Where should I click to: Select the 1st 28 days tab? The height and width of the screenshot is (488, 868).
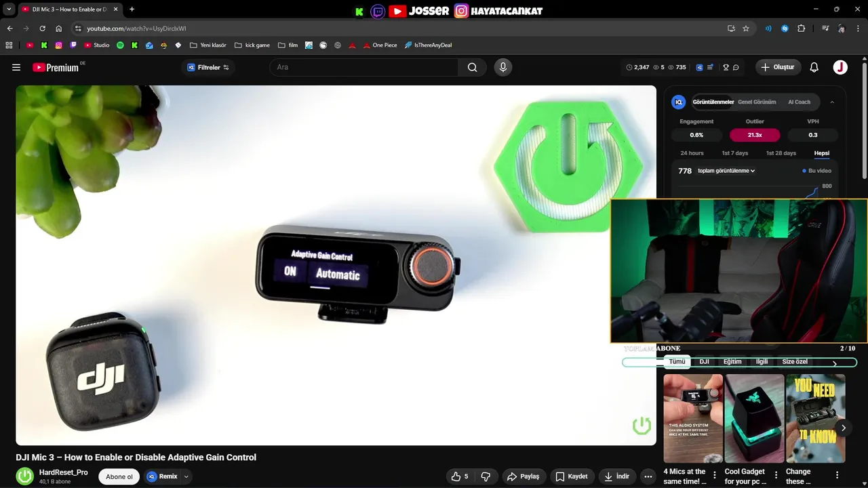[781, 153]
